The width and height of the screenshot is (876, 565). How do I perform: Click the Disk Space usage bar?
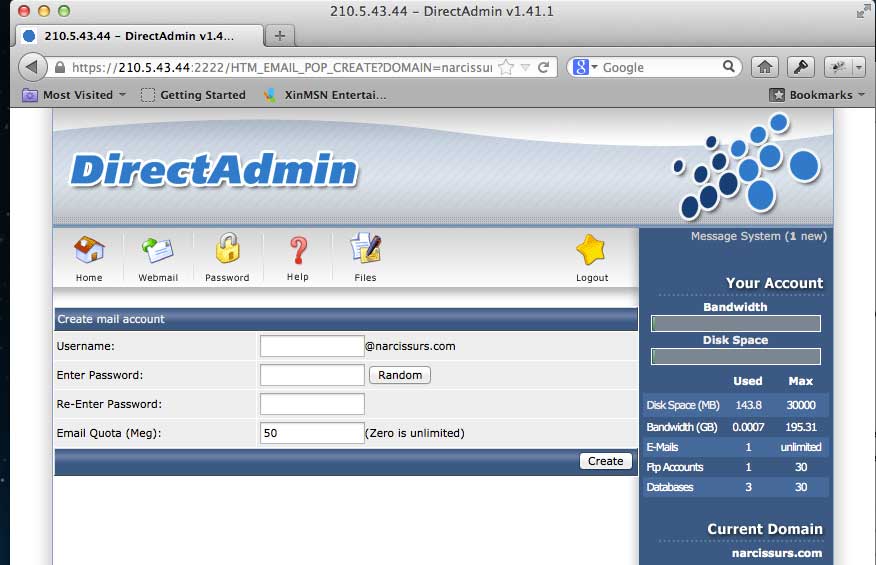[x=736, y=357]
